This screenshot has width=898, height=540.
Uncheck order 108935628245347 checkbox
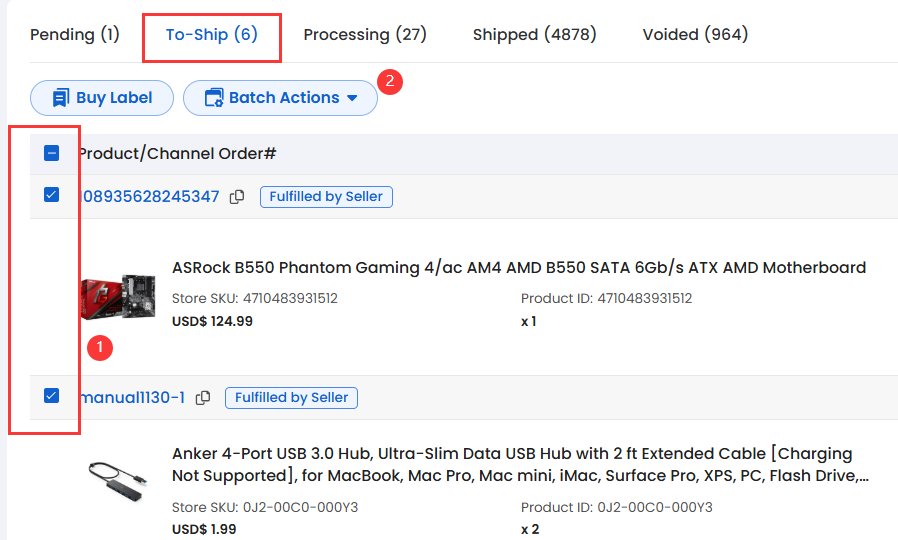click(52, 195)
